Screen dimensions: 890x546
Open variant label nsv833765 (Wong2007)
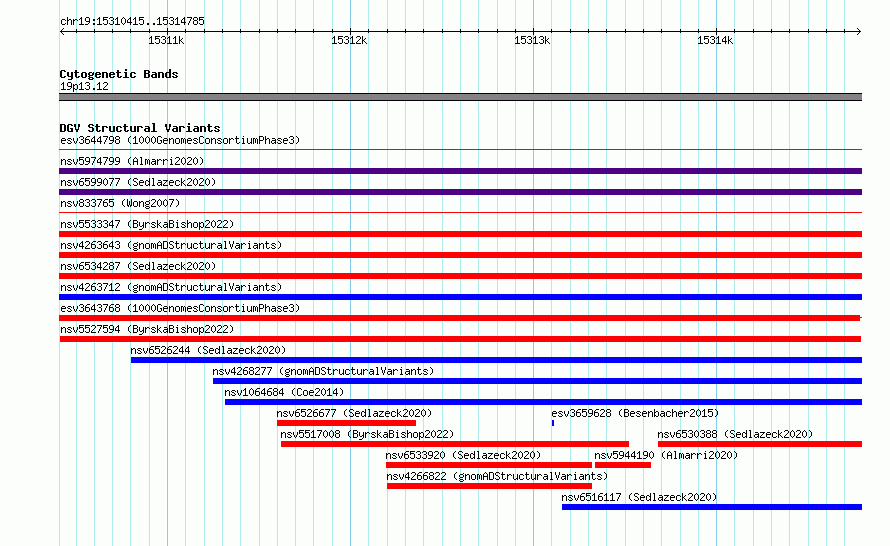click(120, 203)
